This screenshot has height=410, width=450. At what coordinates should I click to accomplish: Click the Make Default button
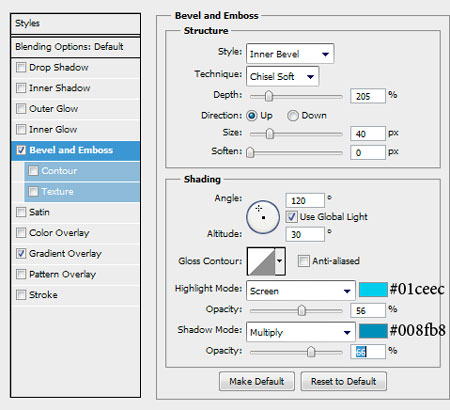click(x=257, y=381)
